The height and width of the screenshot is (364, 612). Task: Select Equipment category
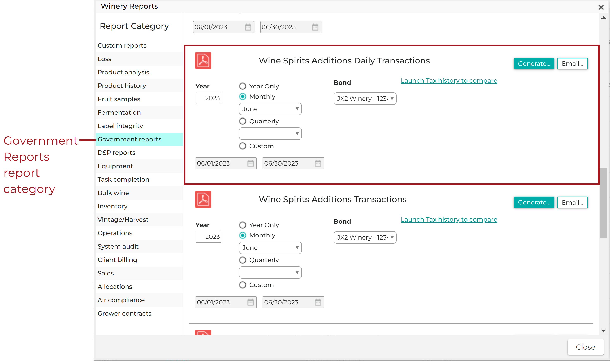139,166
